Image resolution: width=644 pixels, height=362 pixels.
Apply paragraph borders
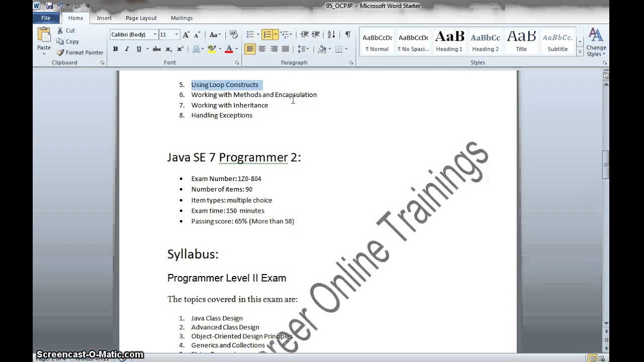pyautogui.click(x=339, y=49)
